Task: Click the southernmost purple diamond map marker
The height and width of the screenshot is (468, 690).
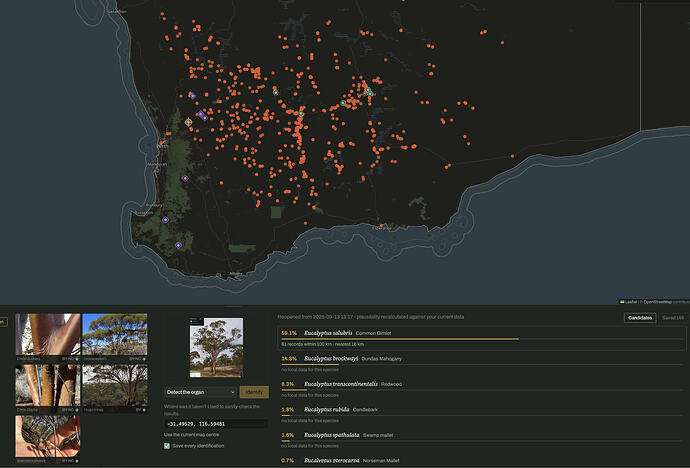Action: tap(178, 245)
